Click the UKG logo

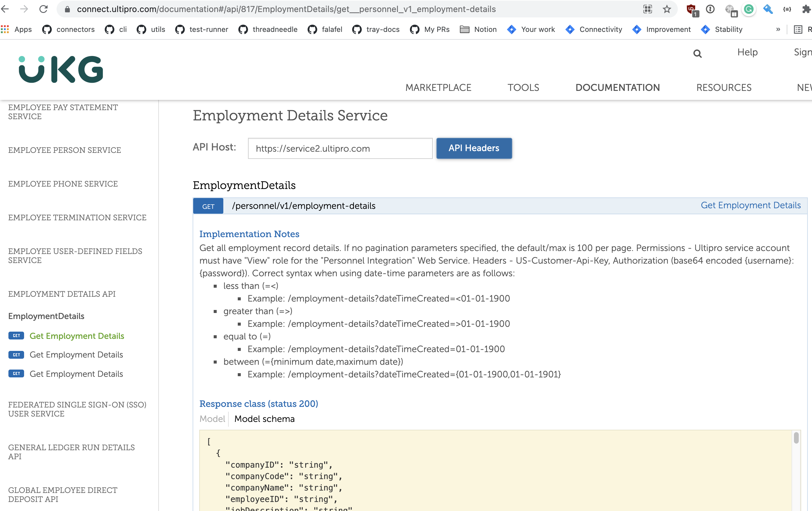pos(61,69)
